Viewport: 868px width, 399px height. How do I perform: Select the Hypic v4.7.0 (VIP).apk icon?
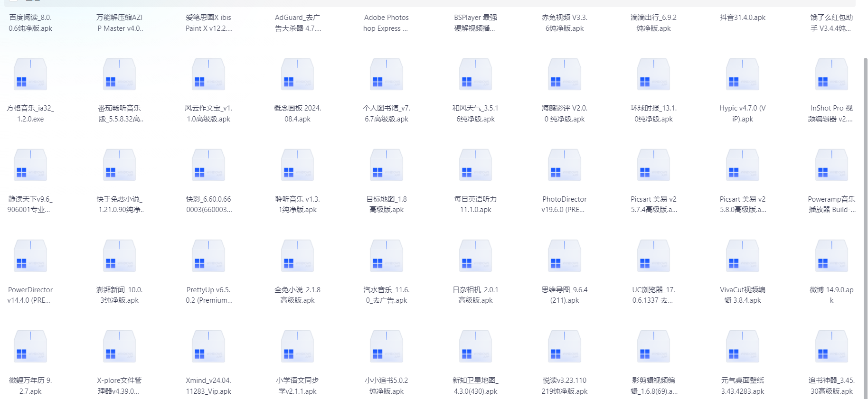(743, 74)
